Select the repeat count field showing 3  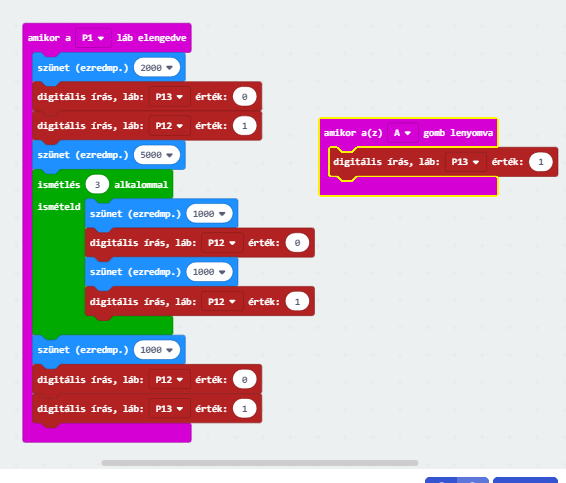97,184
